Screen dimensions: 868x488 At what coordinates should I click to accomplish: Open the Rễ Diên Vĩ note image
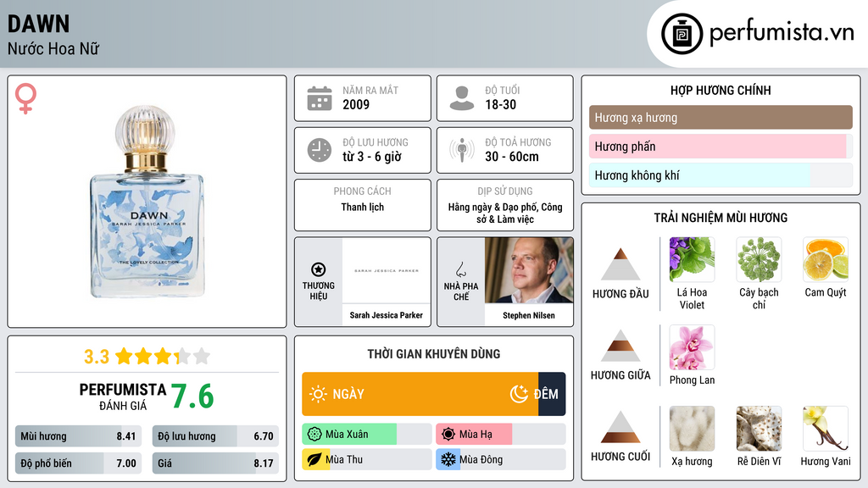point(759,429)
